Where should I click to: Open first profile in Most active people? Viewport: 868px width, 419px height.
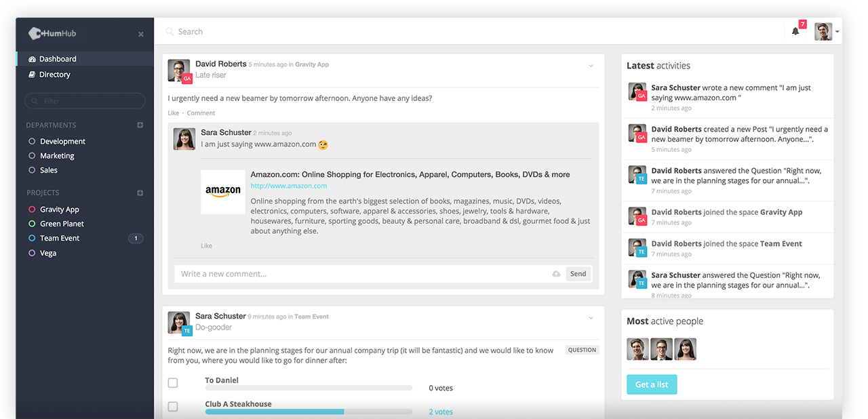(637, 349)
